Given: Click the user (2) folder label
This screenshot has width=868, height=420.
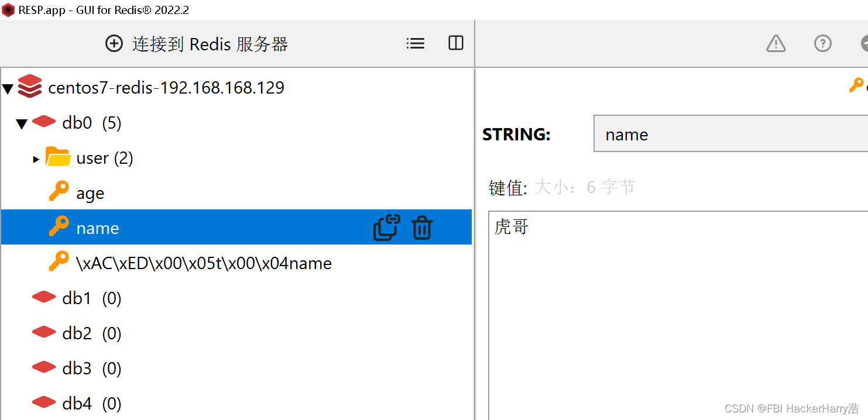Looking at the screenshot, I should pos(105,158).
